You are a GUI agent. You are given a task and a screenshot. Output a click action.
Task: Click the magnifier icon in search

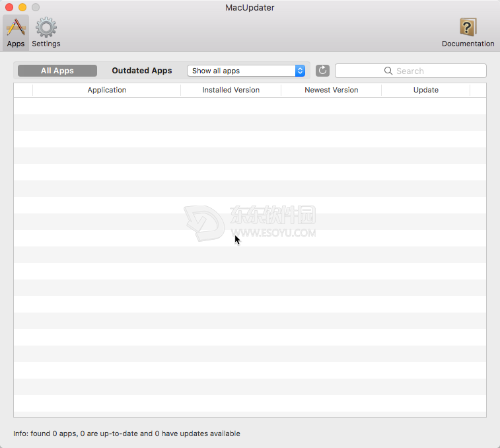coord(388,71)
